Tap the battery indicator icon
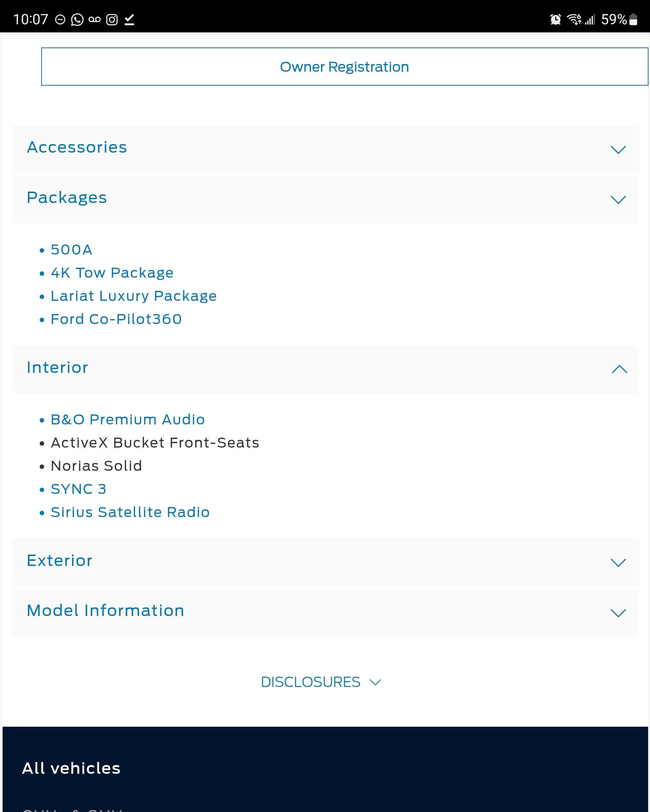Image resolution: width=650 pixels, height=812 pixels. pos(633,19)
